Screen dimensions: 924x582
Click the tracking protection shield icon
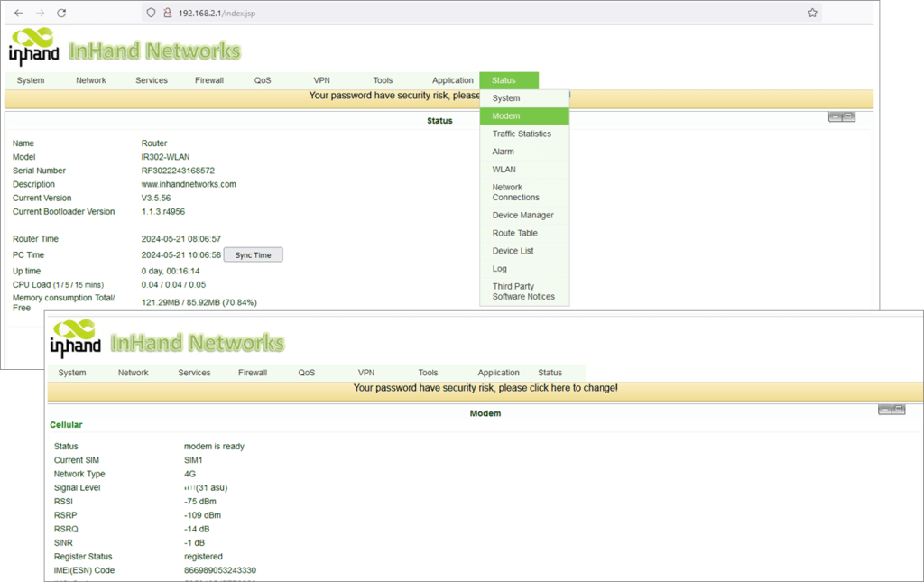[152, 13]
